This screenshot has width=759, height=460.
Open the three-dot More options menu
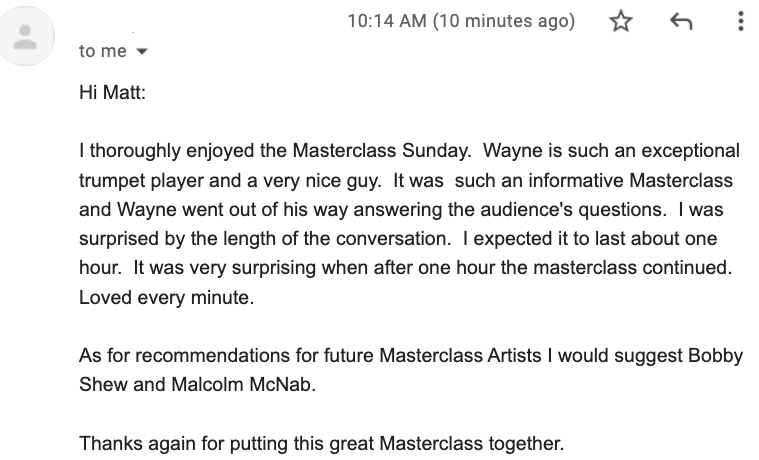tap(739, 22)
